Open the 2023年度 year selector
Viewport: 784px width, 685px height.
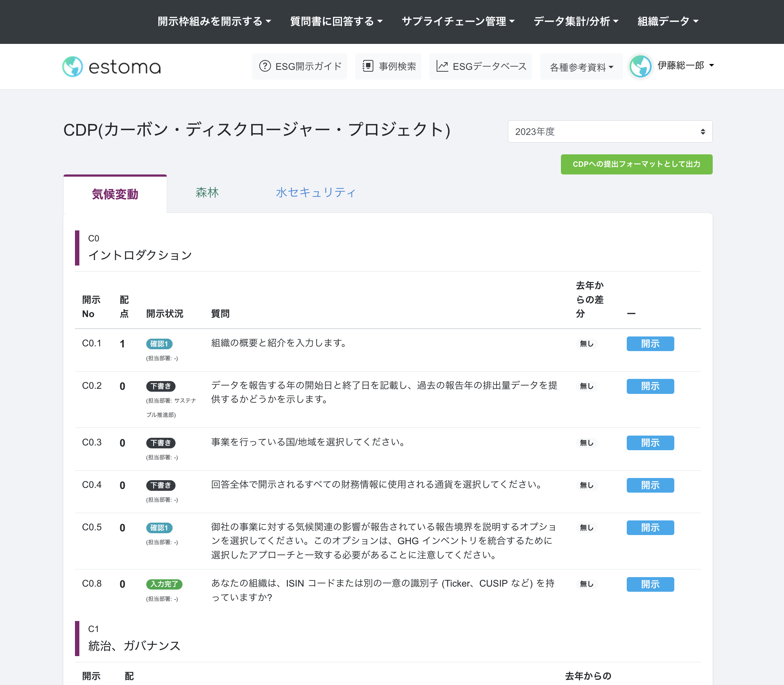pos(609,132)
